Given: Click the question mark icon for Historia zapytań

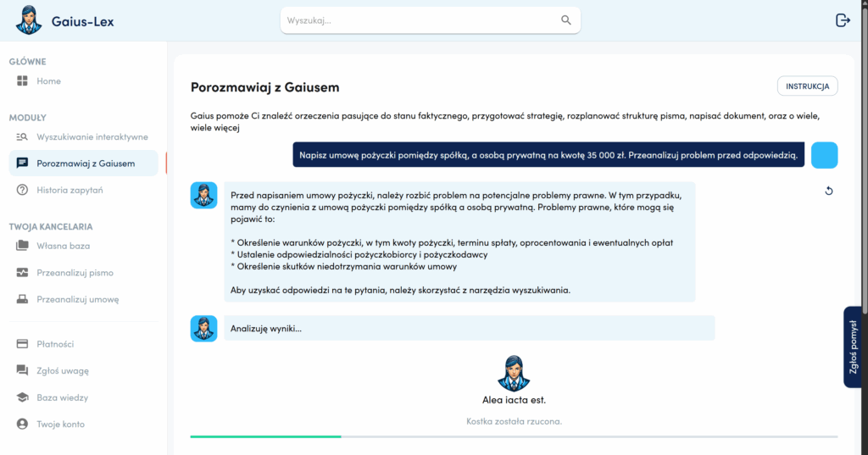Looking at the screenshot, I should tap(22, 190).
